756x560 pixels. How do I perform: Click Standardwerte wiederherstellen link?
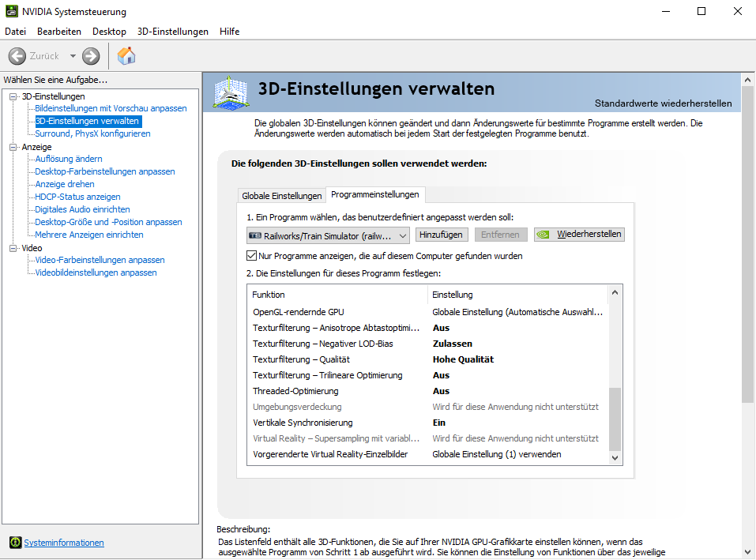(663, 103)
